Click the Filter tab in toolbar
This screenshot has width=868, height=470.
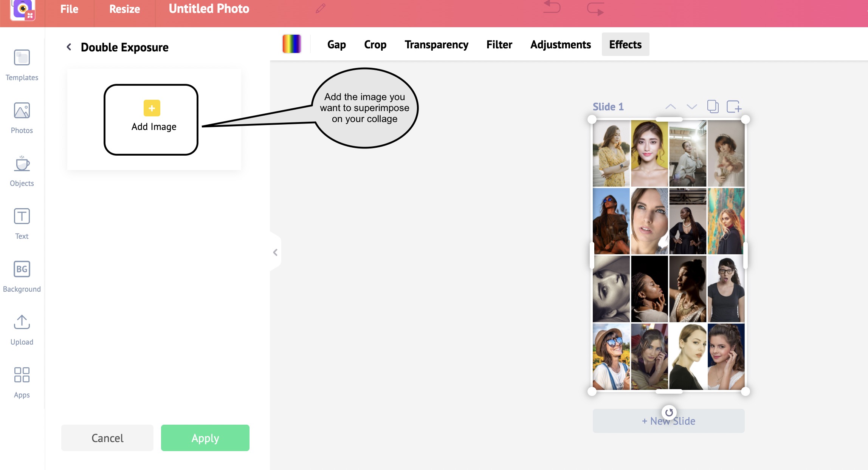(x=500, y=44)
